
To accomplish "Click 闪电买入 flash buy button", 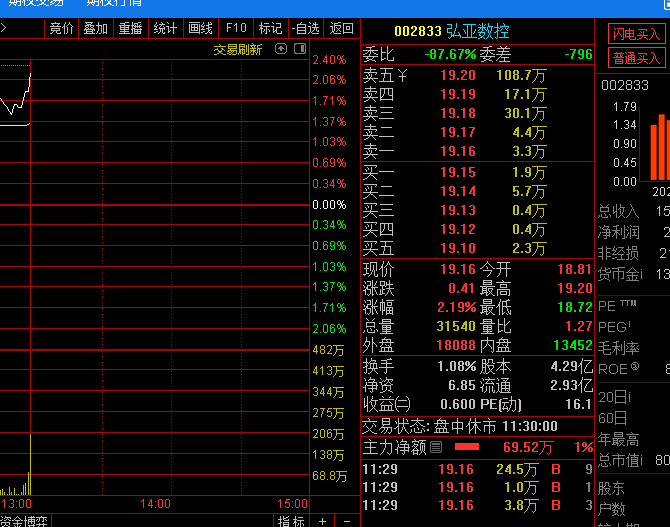I will pyautogui.click(x=637, y=34).
